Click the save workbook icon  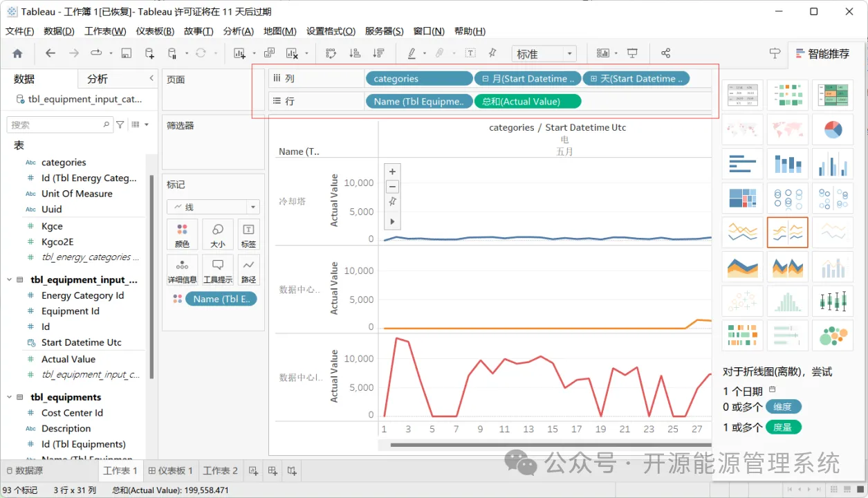pos(126,53)
